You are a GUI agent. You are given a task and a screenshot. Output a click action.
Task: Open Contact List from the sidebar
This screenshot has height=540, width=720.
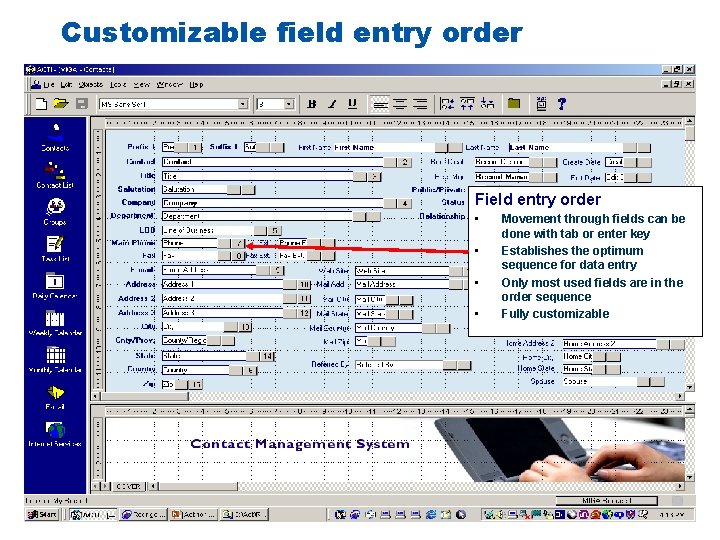click(55, 175)
